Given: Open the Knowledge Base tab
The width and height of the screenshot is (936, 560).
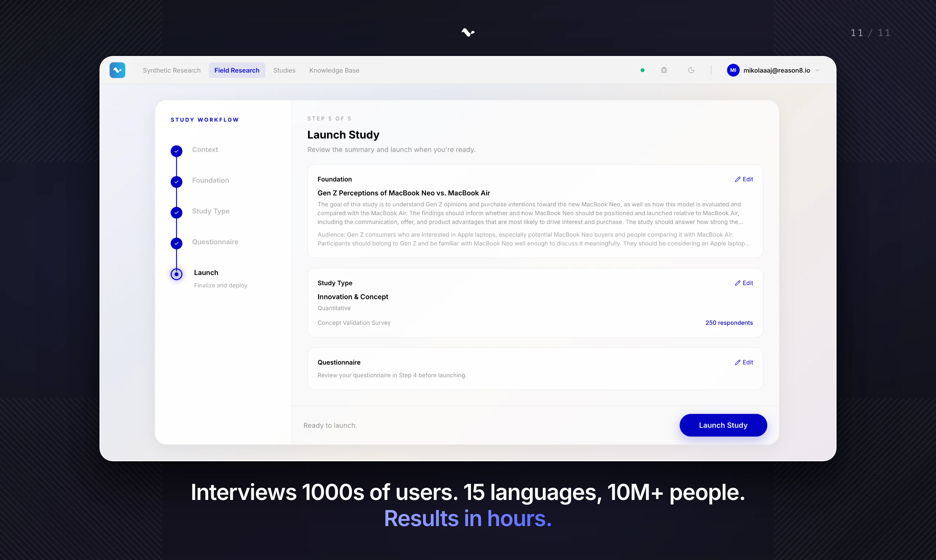Looking at the screenshot, I should click(334, 70).
